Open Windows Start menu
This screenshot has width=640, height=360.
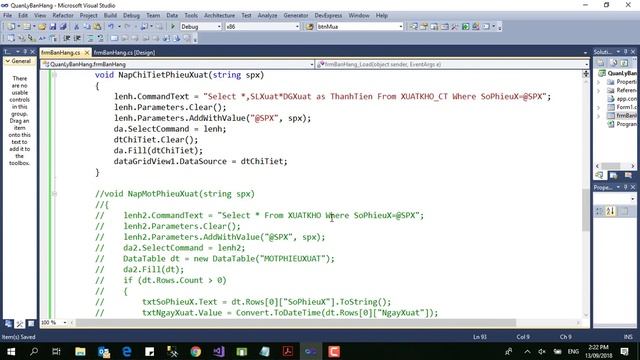coord(11,351)
